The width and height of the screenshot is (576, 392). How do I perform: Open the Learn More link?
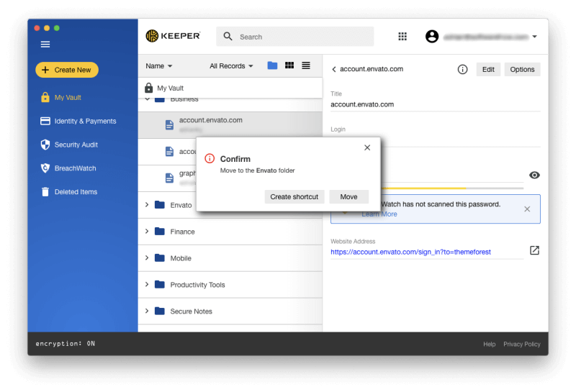(x=379, y=214)
